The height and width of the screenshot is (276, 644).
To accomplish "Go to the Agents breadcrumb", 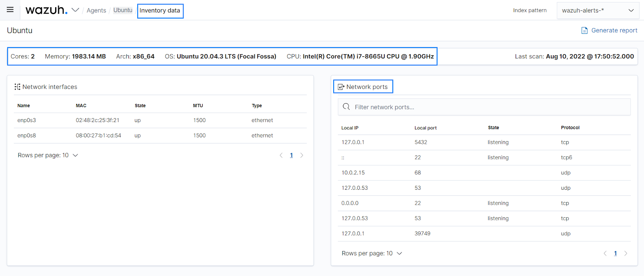I will [96, 10].
